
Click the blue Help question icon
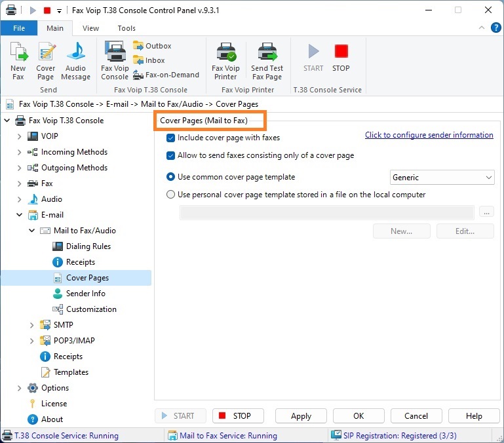coord(495,28)
